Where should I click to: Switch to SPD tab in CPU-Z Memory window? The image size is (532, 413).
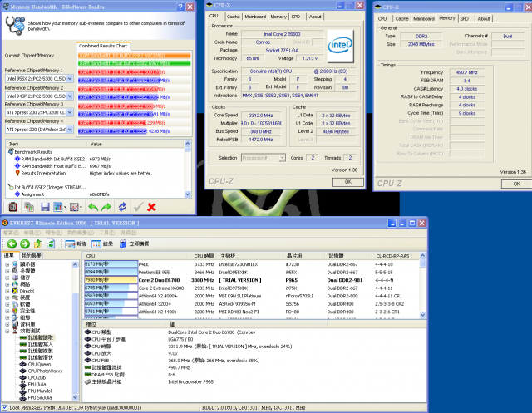pyautogui.click(x=465, y=19)
